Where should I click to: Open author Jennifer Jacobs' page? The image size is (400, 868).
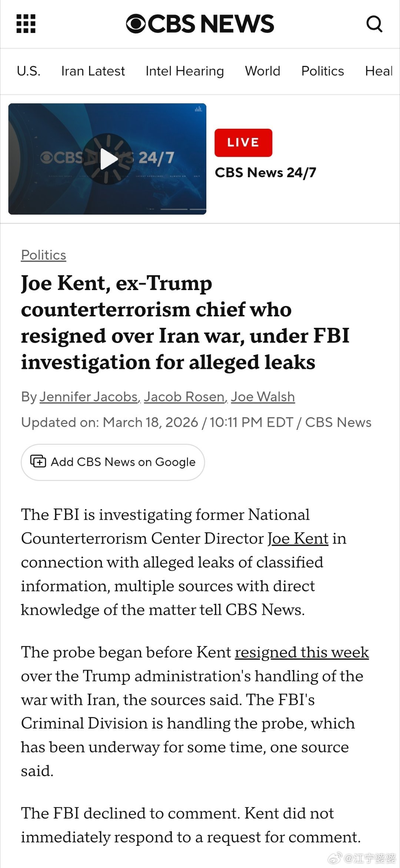pos(89,397)
